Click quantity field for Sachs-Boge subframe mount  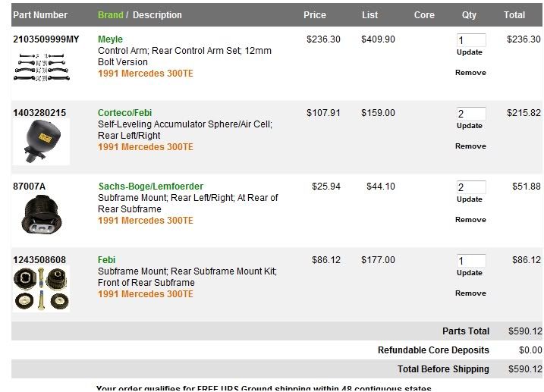[x=470, y=187]
